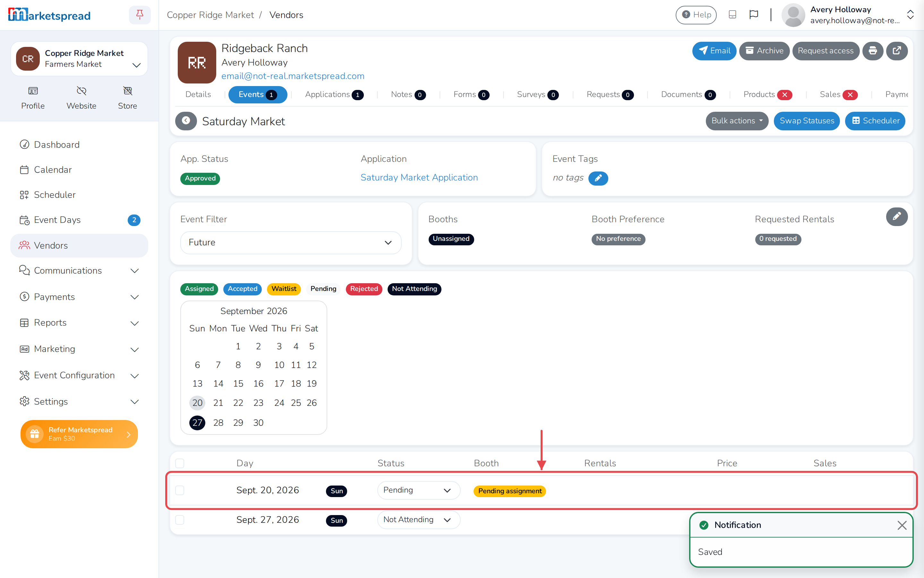Switch to the Applications tab

pos(334,94)
